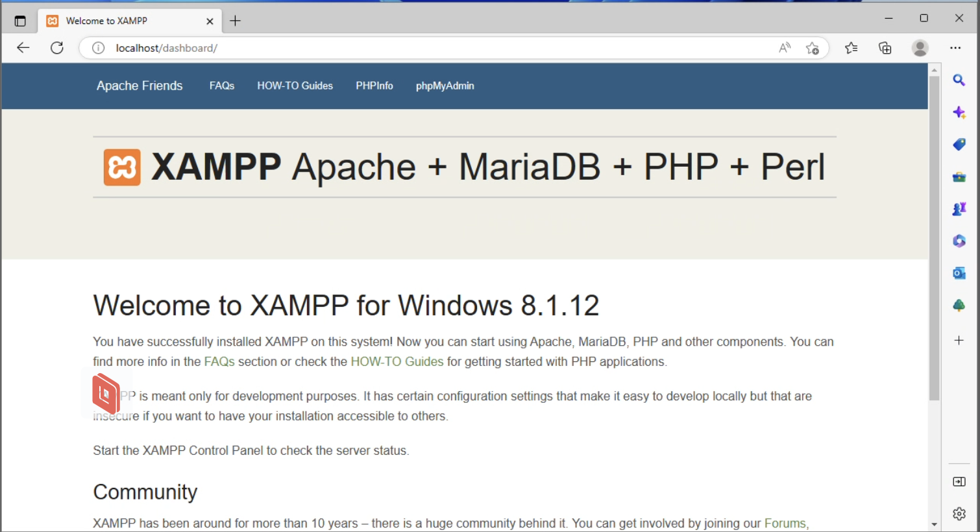Open the Collections icon
The height and width of the screenshot is (532, 980).
pos(885,47)
